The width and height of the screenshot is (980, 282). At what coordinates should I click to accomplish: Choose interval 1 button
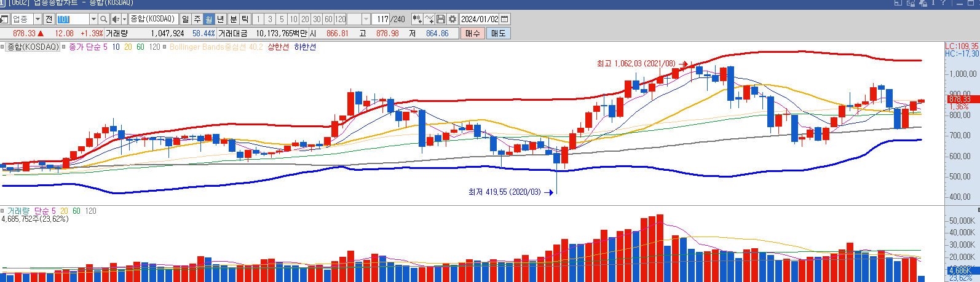point(258,19)
